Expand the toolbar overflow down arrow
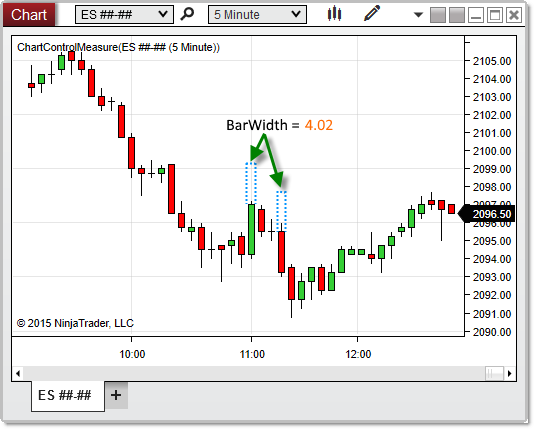534x429 pixels. (x=418, y=15)
